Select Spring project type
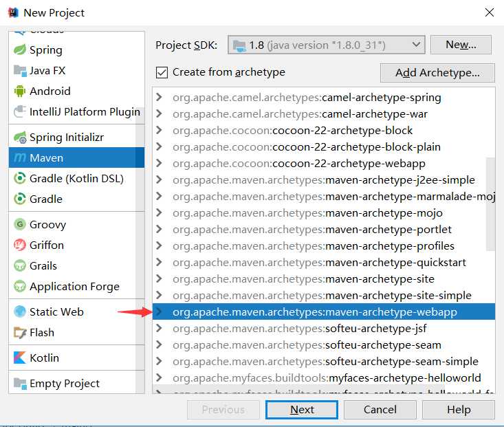Viewport: 504px width, 427px height. pyautogui.click(x=76, y=50)
